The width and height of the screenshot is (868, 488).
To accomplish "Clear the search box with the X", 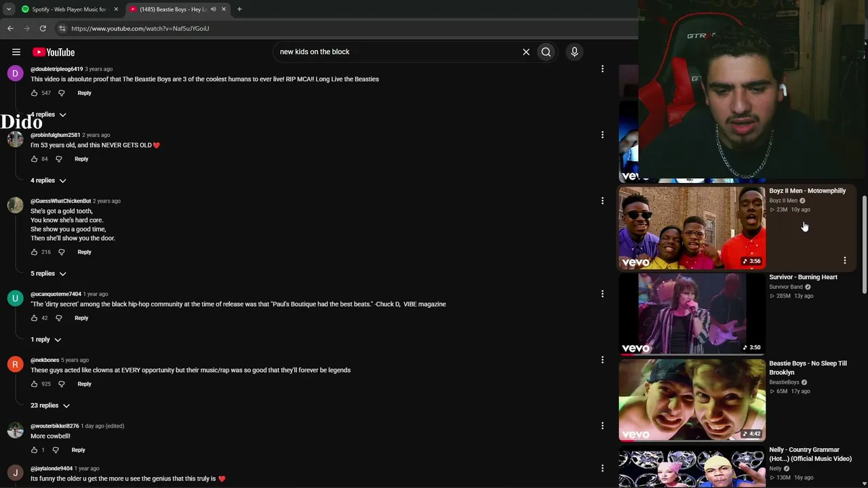I will [x=526, y=52].
